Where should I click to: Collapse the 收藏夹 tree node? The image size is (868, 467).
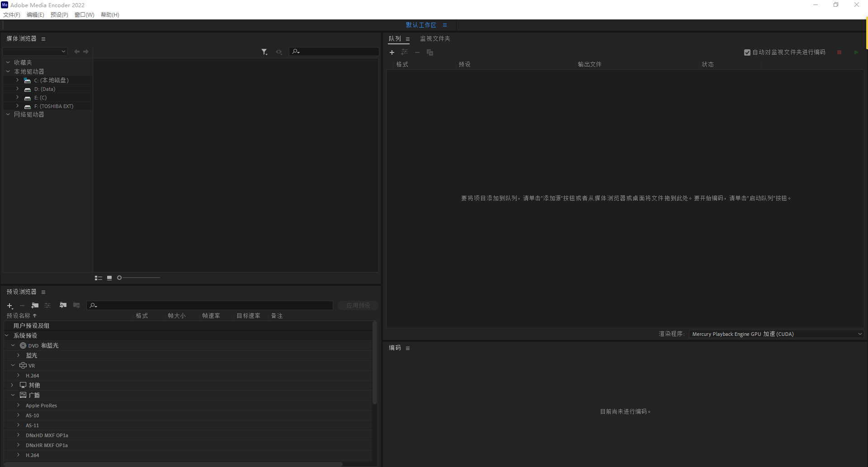pos(8,62)
